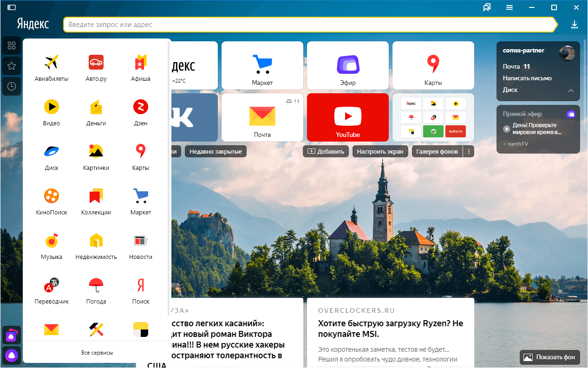Open Маркет in the services panel
This screenshot has height=368, width=588.
141,201
